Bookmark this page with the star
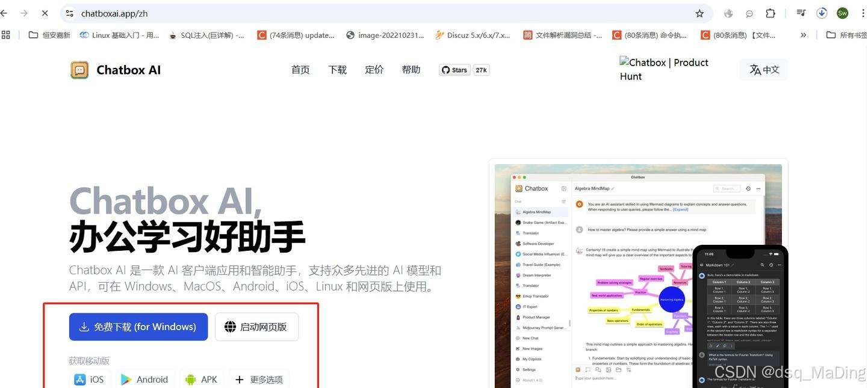 pos(699,13)
